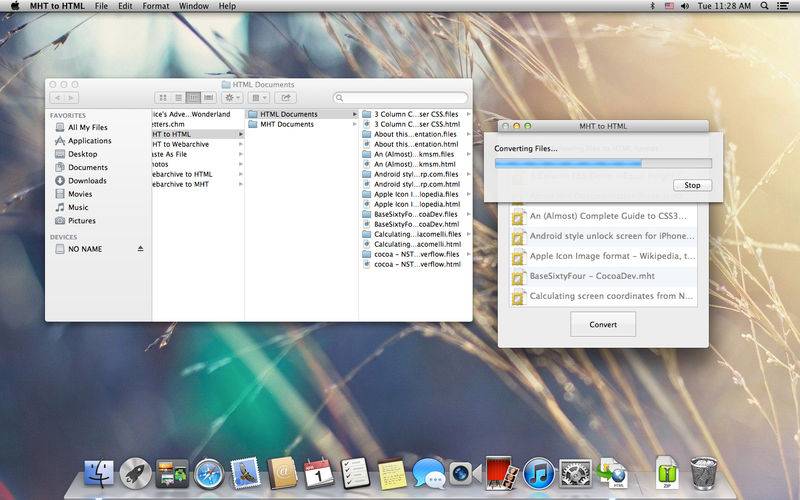Open the Apple menu
Image resolution: width=800 pixels, height=500 pixels.
coord(15,6)
